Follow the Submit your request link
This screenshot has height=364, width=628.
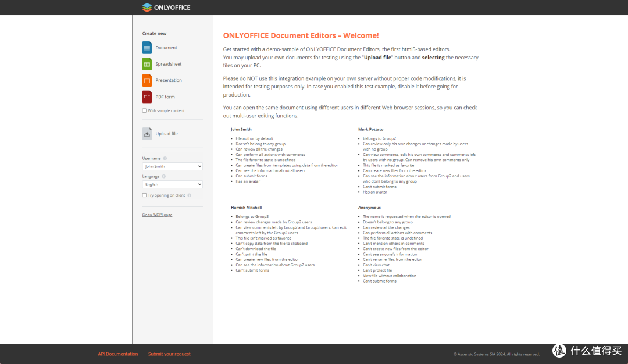(x=169, y=354)
